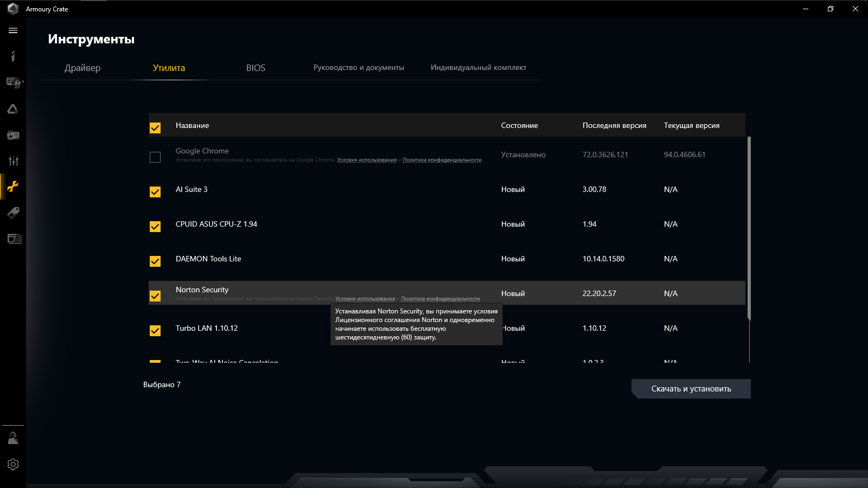
Task: Switch to the BIOS tab
Action: pos(255,68)
